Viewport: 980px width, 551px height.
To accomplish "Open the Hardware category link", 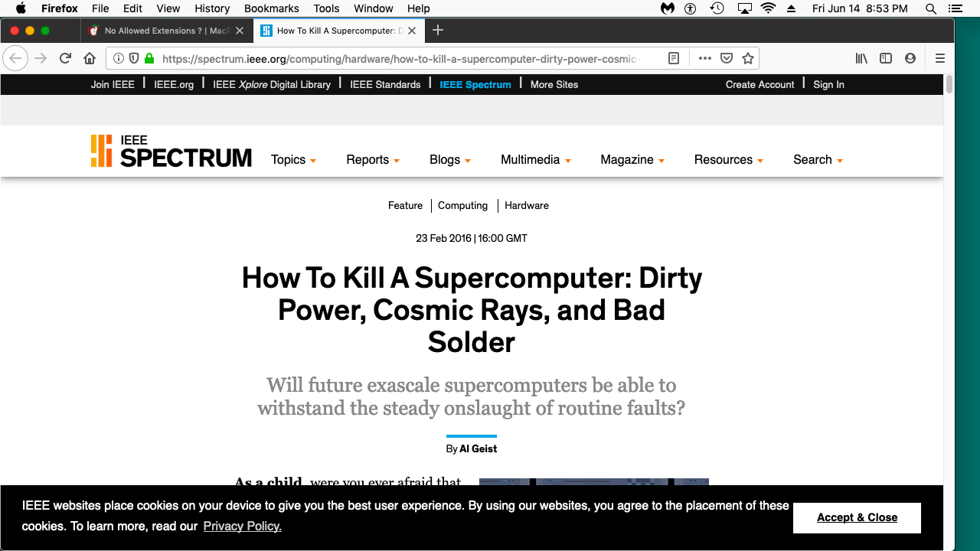I will 527,205.
